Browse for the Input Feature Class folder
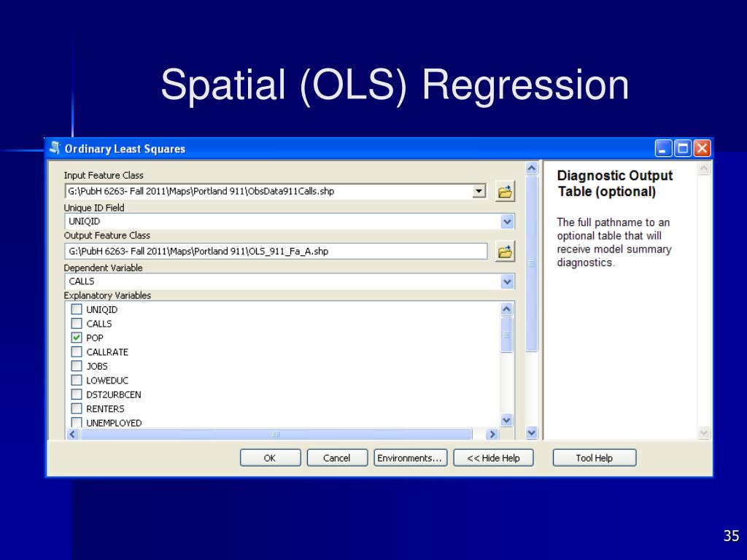Image resolution: width=747 pixels, height=560 pixels. point(505,192)
